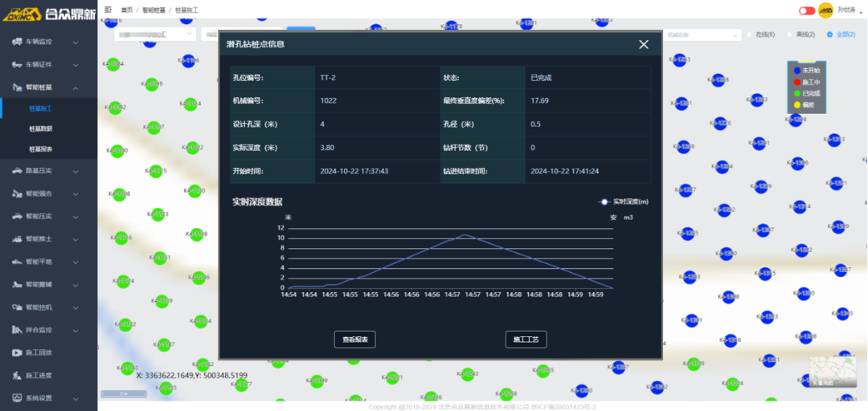The height and width of the screenshot is (411, 868).
Task: Click the 路基压实 roller icon
Action: tap(17, 170)
